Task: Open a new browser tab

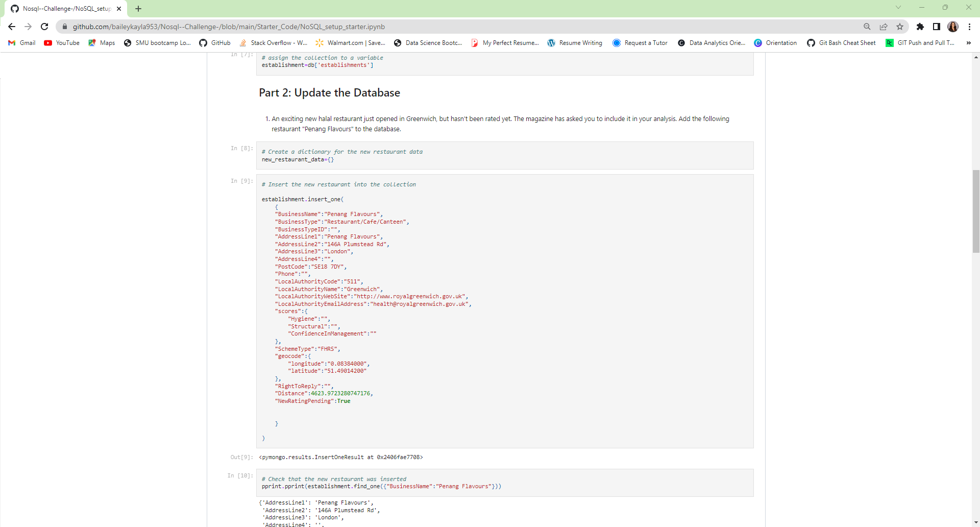Action: click(x=138, y=8)
